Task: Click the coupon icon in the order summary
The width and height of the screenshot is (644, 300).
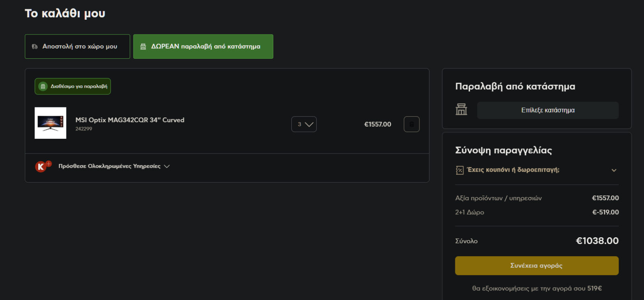Action: click(460, 170)
